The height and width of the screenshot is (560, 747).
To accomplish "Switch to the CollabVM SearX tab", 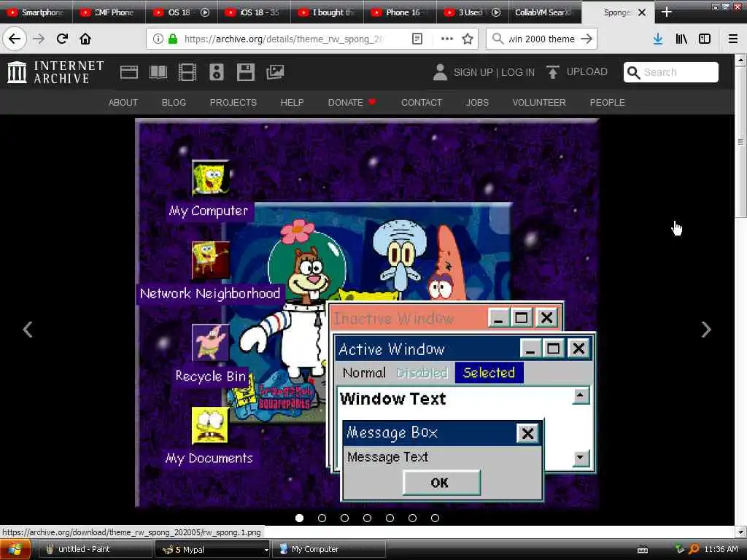I will (544, 12).
